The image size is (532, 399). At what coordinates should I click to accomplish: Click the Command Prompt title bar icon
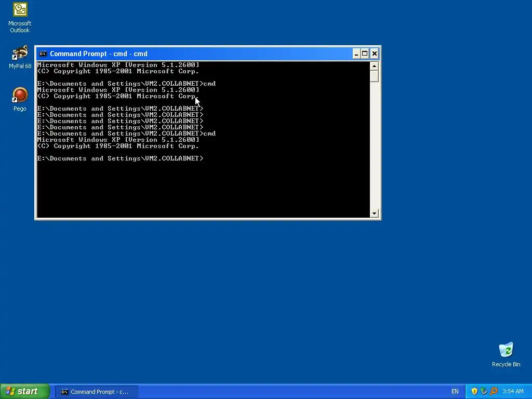pyautogui.click(x=43, y=54)
